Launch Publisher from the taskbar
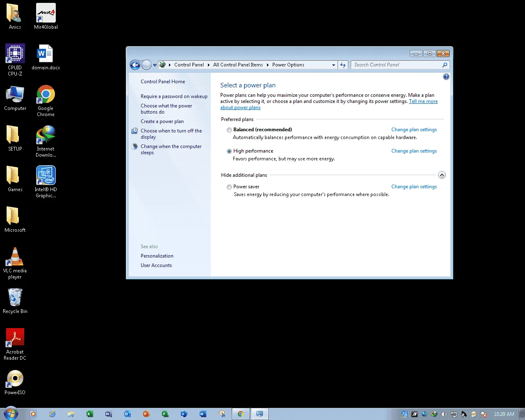Viewport: 525px width, 420px height. (x=165, y=414)
